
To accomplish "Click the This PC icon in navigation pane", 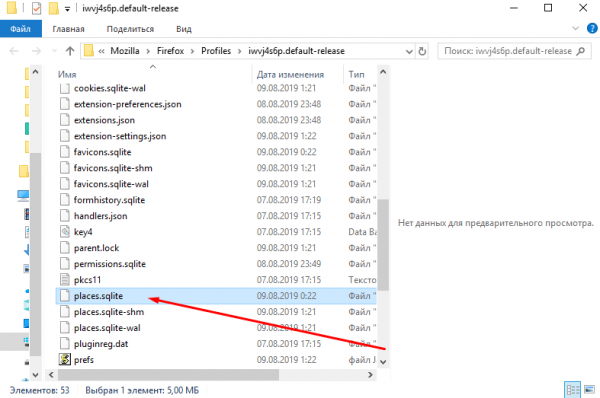I will pyautogui.click(x=23, y=196).
